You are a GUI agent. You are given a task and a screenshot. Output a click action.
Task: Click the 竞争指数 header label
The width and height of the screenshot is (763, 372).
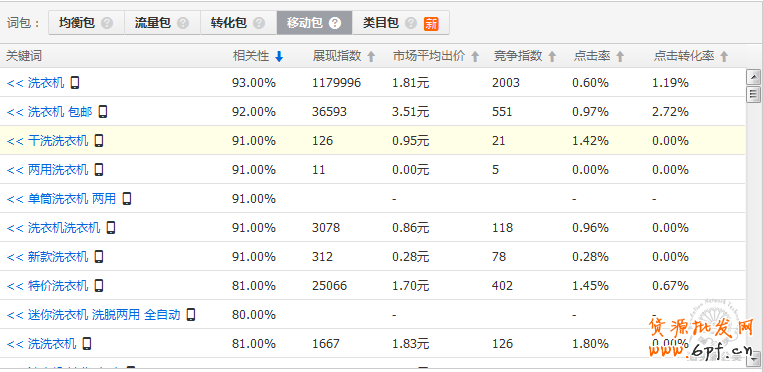coord(518,56)
